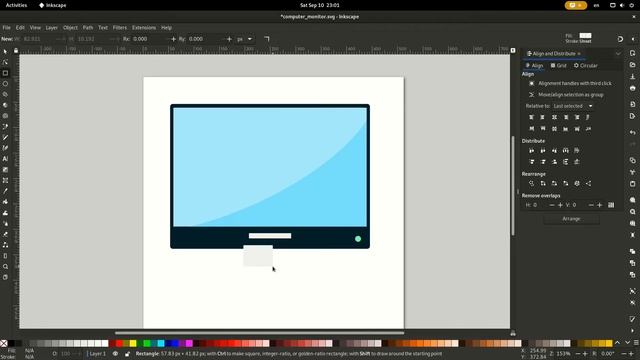Open the Edit menu
The width and height of the screenshot is (640, 360).
(20, 28)
